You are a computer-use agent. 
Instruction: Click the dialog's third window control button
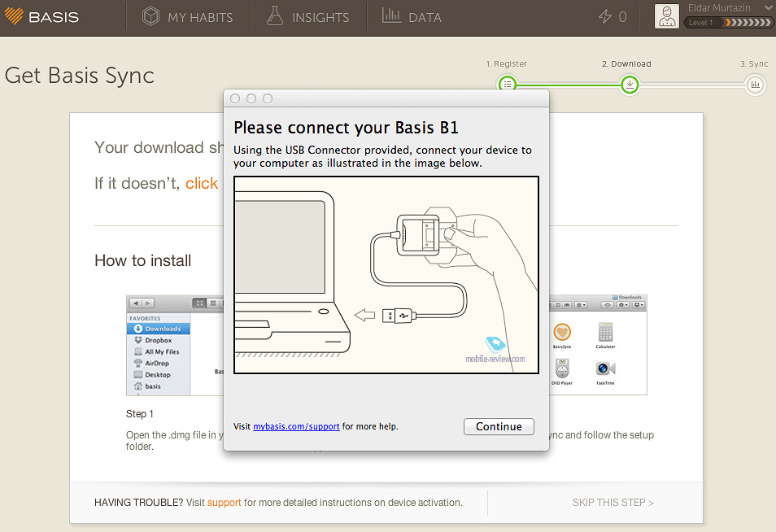pos(268,98)
